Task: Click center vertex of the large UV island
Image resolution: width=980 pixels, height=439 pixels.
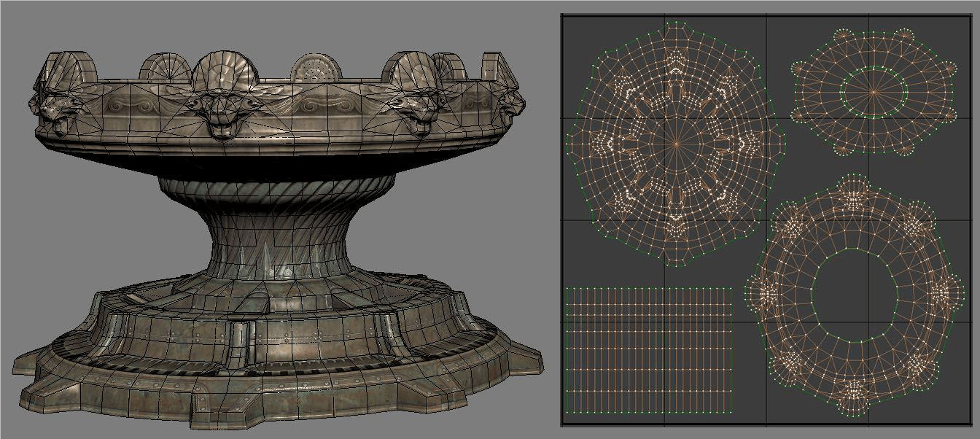Action: [674, 144]
